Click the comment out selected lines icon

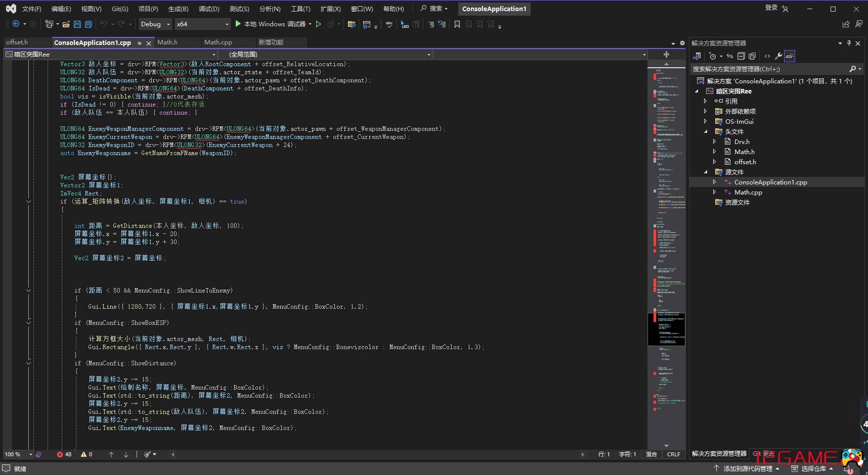[x=430, y=24]
